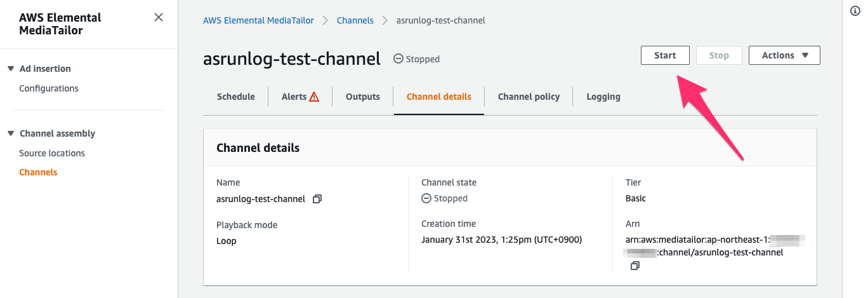
Task: Collapse the Ad insertion section
Action: coord(11,69)
